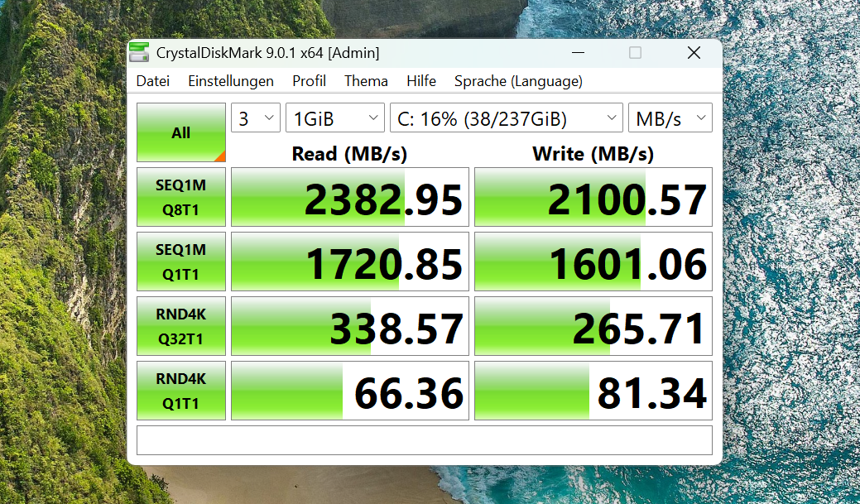
Task: Run the SEQ1M Q1T1 test
Action: [x=181, y=262]
